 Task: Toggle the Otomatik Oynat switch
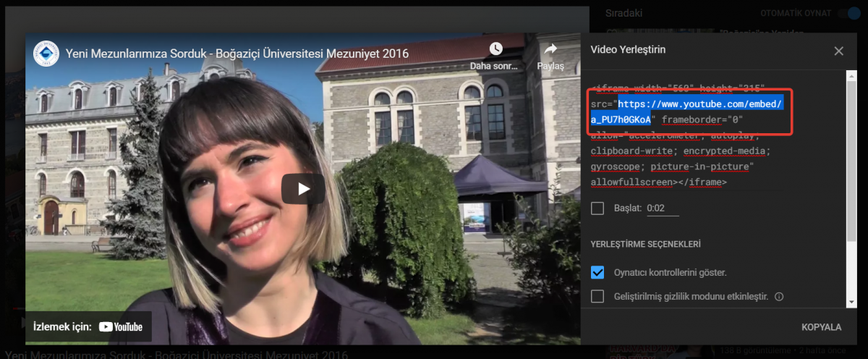pyautogui.click(x=847, y=14)
